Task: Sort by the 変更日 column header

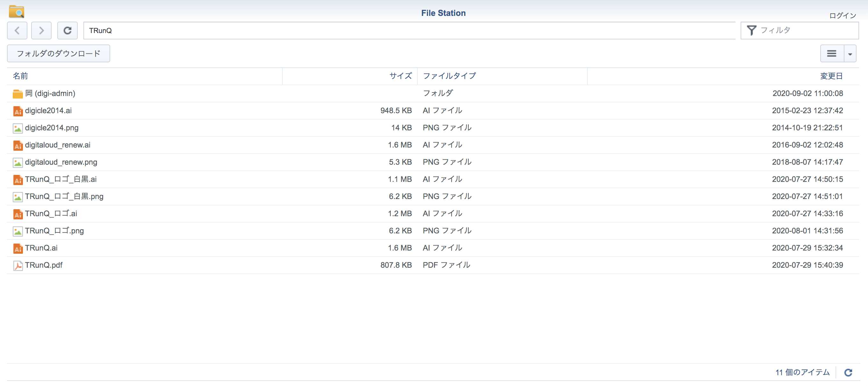Action: click(831, 76)
